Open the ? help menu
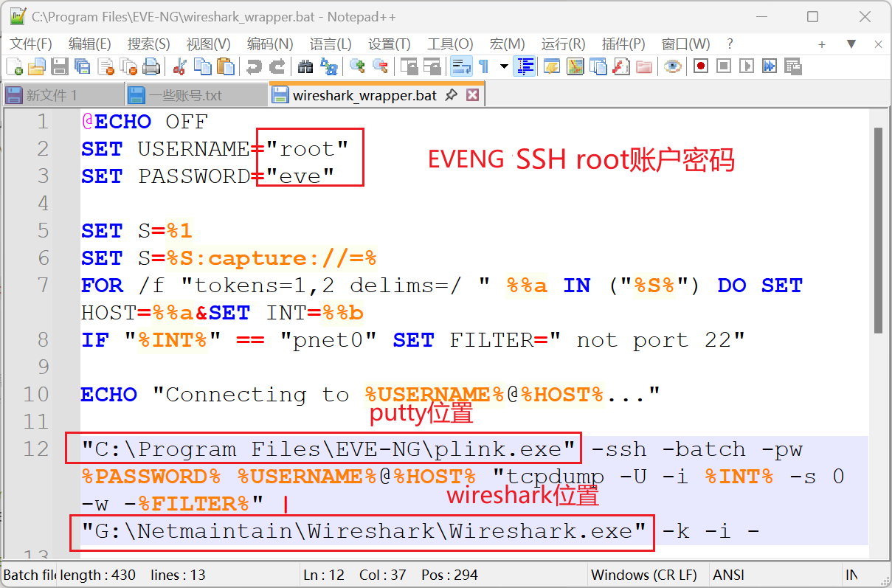This screenshot has width=892, height=588. (x=730, y=44)
